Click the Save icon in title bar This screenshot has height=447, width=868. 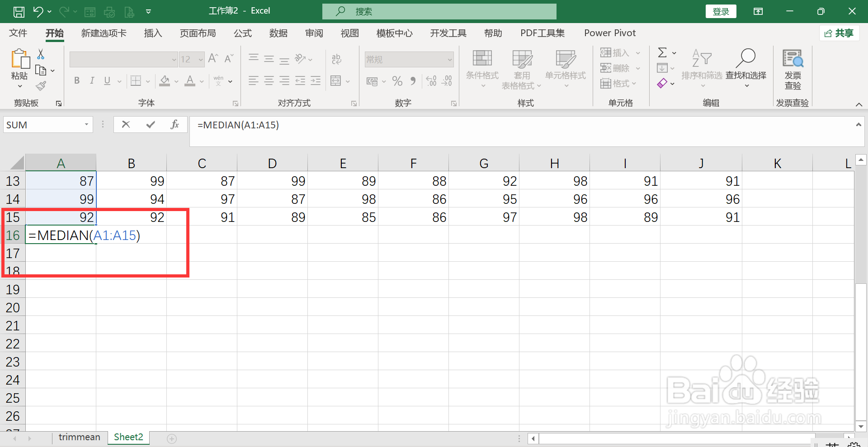[x=19, y=12]
